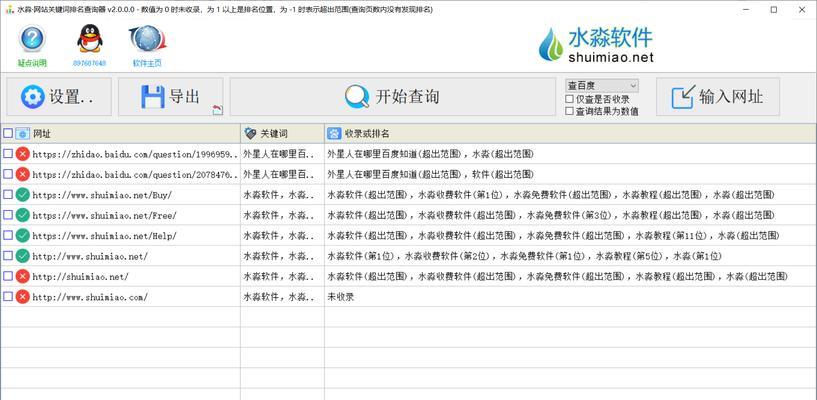Select URL https://www.shuimiao.net/Free/
The height and width of the screenshot is (400, 817).
pyautogui.click(x=104, y=215)
